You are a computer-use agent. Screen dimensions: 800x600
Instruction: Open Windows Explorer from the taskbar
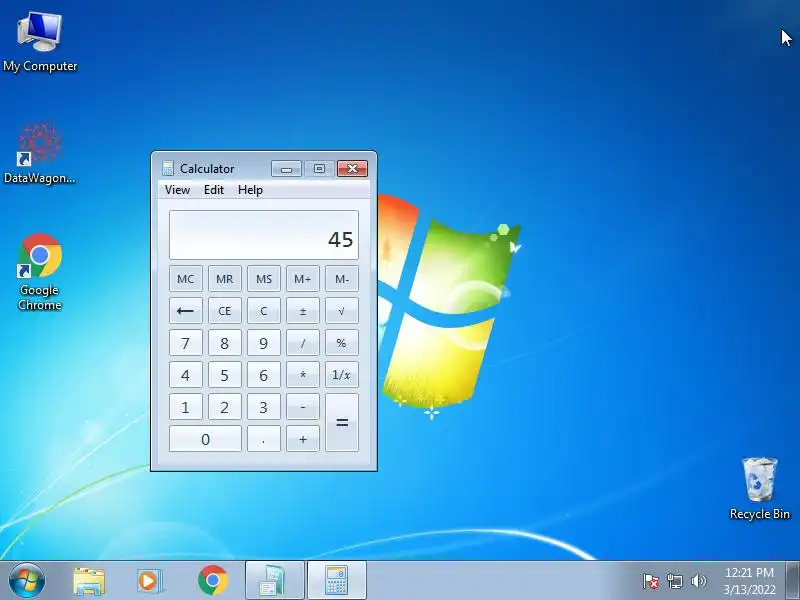tap(89, 581)
